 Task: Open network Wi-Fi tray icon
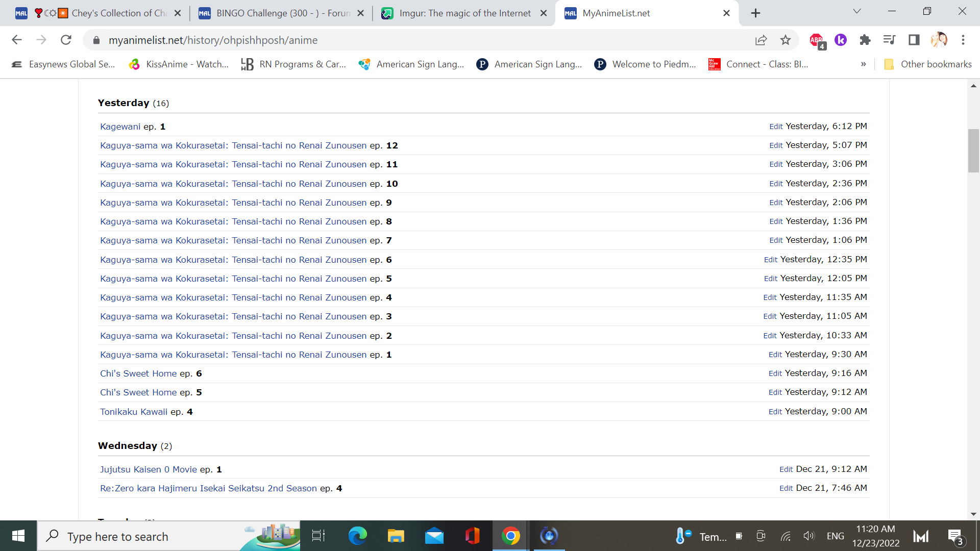786,536
